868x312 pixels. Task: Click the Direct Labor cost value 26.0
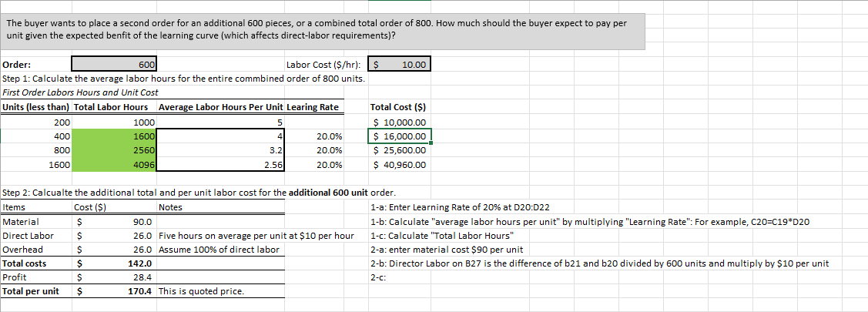115,236
